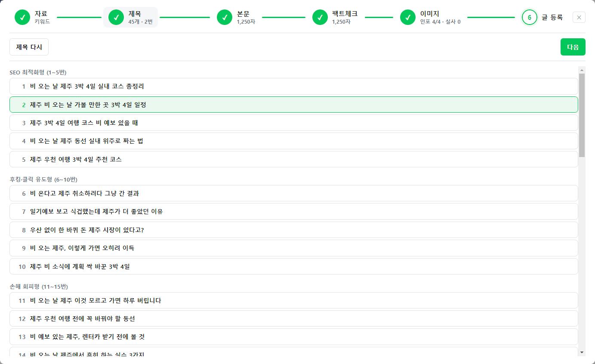Proceed with the green 다음 button
The width and height of the screenshot is (595, 364).
tap(573, 47)
